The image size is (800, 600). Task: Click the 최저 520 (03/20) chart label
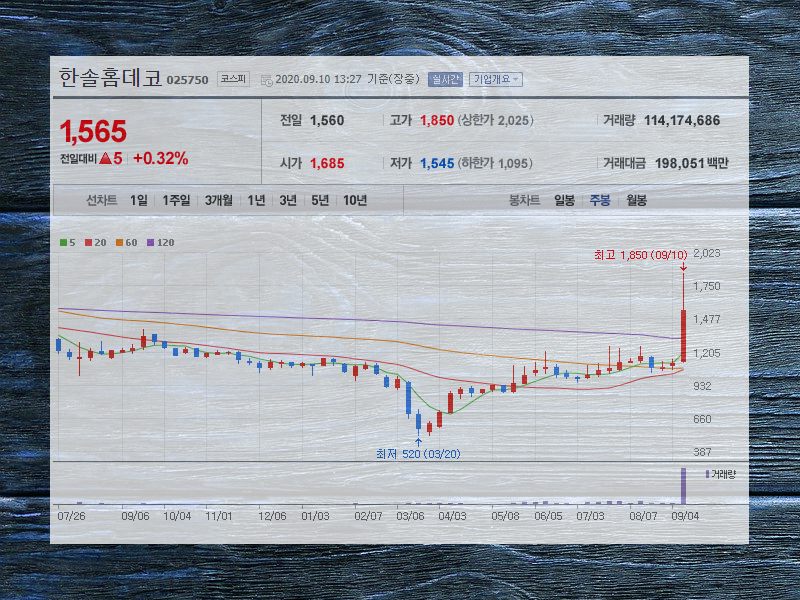tap(418, 454)
